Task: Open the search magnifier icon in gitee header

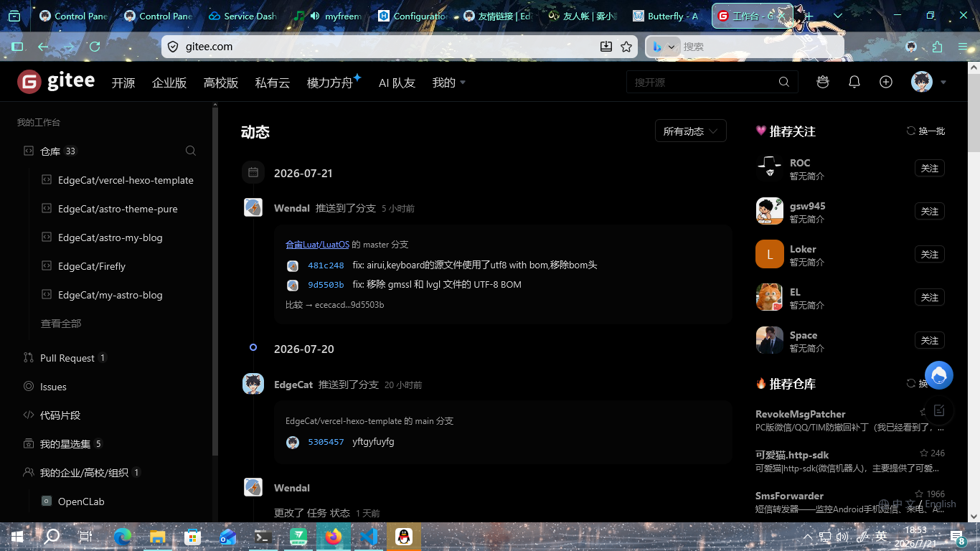Action: click(784, 82)
